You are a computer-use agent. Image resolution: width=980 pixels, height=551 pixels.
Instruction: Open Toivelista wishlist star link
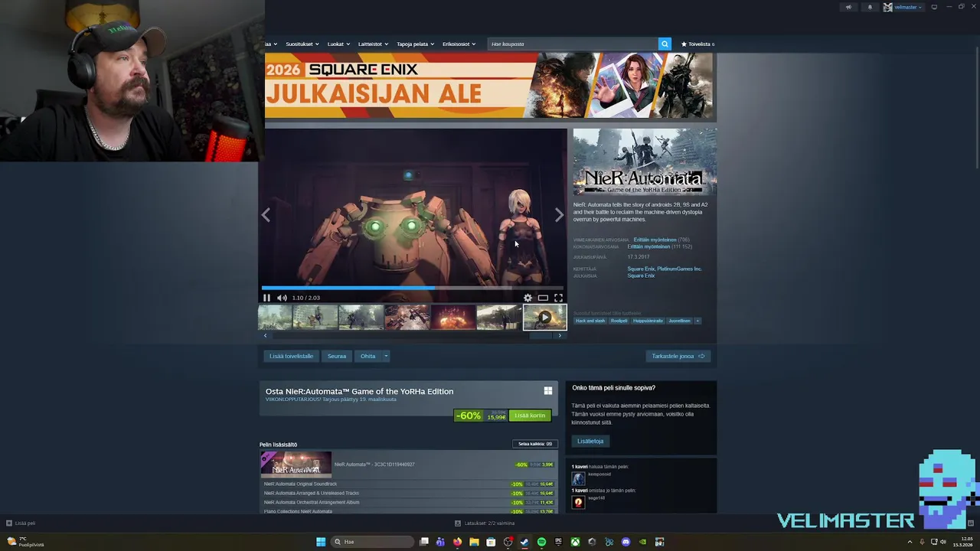click(697, 44)
